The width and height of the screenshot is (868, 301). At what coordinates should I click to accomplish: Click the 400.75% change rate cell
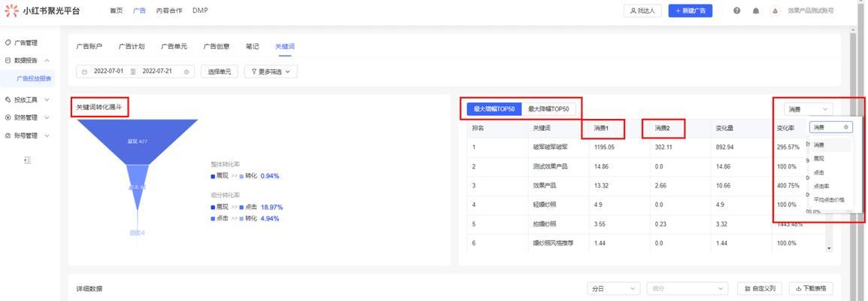point(788,185)
